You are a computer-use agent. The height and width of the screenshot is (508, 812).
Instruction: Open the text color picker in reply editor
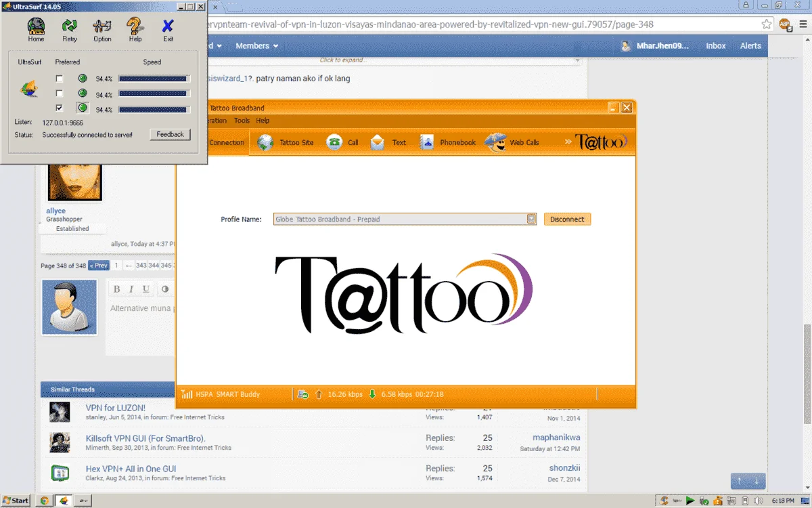[x=165, y=289]
